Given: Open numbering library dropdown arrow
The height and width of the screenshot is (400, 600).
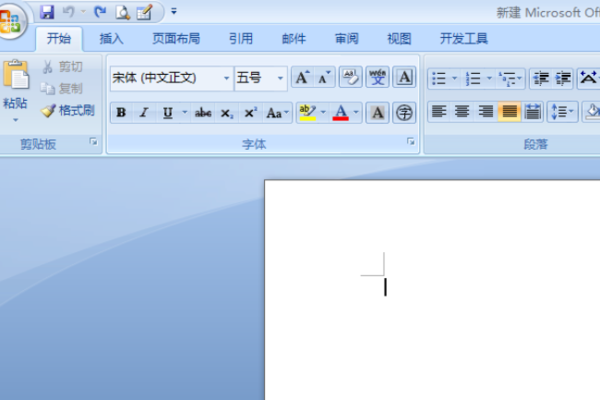Looking at the screenshot, I should [489, 78].
